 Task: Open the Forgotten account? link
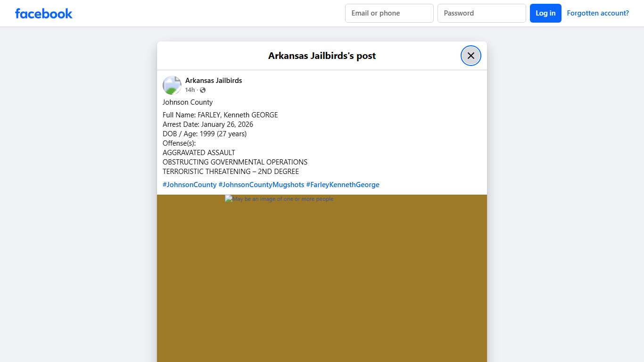pyautogui.click(x=597, y=13)
